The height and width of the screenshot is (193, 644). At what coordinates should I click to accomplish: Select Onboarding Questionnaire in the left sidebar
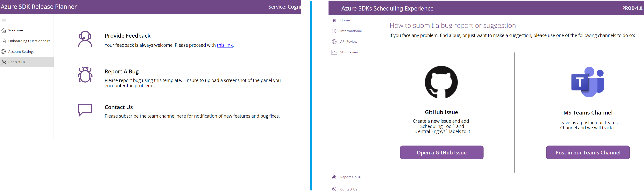pyautogui.click(x=29, y=41)
